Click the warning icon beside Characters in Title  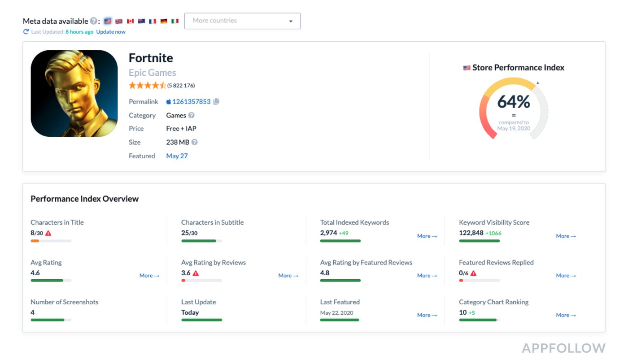(x=48, y=233)
